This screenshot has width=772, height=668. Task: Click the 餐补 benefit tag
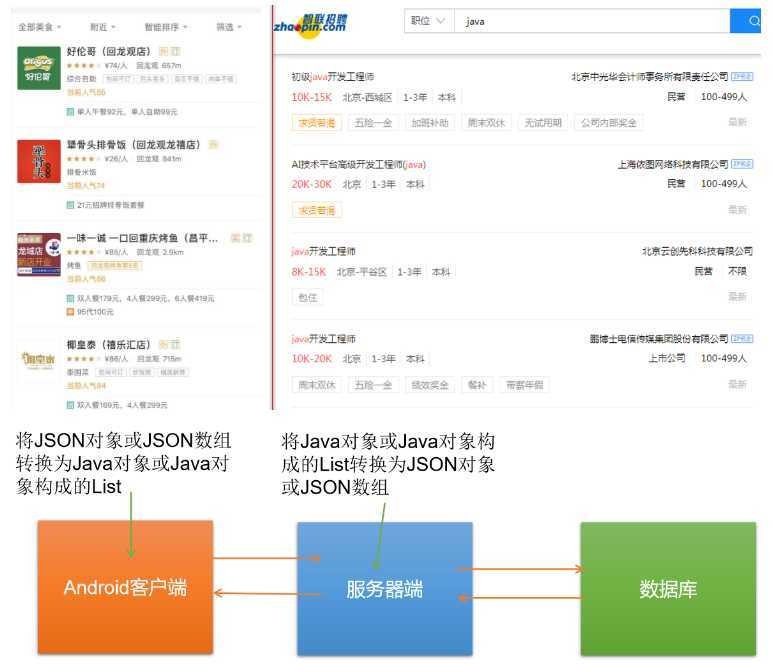click(477, 385)
